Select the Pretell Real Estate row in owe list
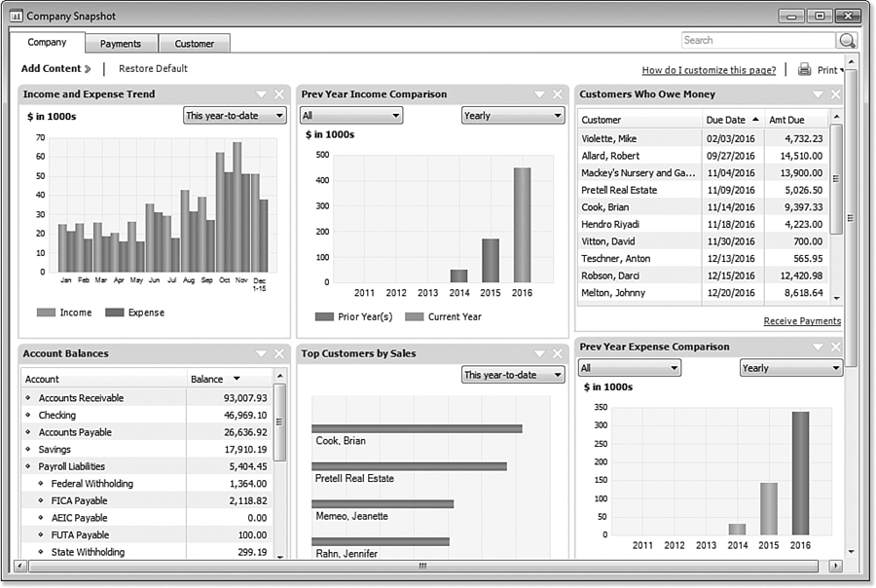Screen dimensions: 876x588 703,190
